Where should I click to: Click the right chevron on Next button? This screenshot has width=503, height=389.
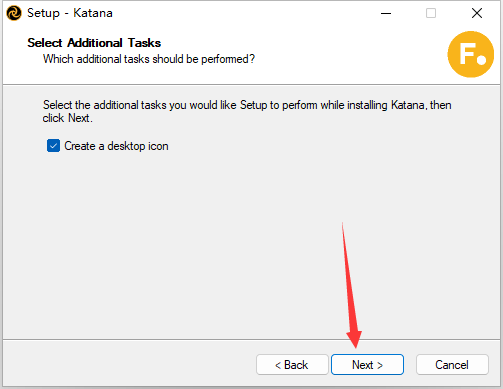click(380, 366)
